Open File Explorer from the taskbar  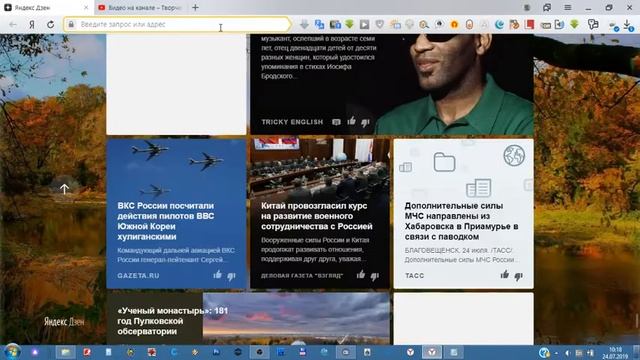pos(65,352)
